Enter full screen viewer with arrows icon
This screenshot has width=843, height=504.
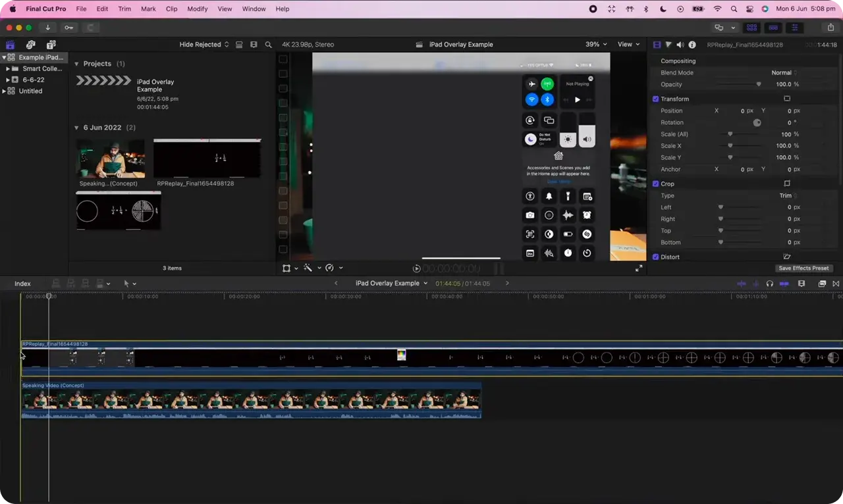coord(639,268)
